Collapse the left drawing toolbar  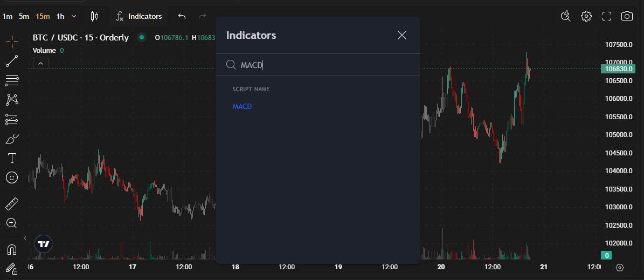[25, 238]
